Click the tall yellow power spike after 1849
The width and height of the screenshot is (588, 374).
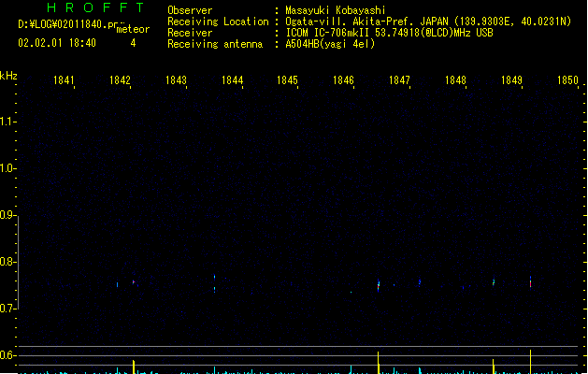530,362
